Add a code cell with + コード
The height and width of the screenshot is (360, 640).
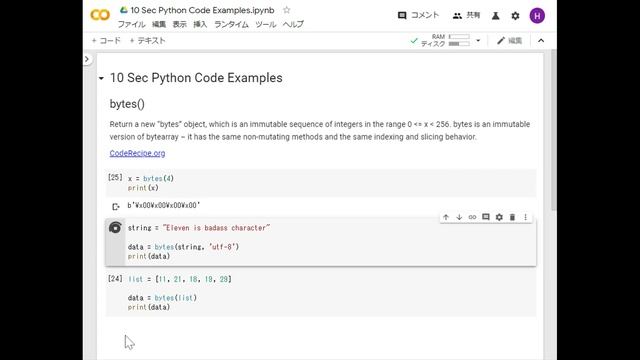[x=106, y=40]
